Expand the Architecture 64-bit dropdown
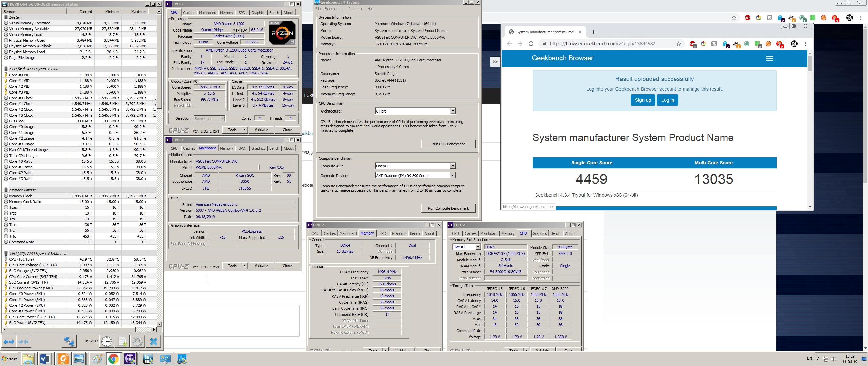This screenshot has height=366, width=868. 453,111
